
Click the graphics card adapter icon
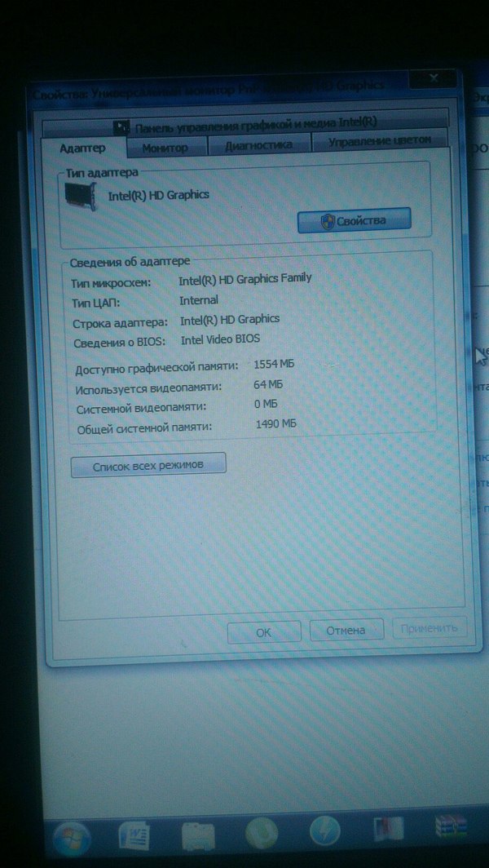[80, 196]
